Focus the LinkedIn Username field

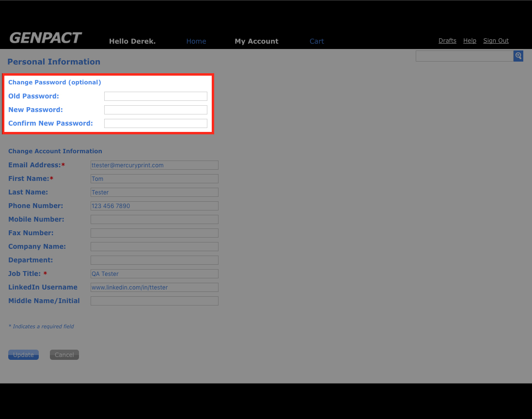click(154, 288)
